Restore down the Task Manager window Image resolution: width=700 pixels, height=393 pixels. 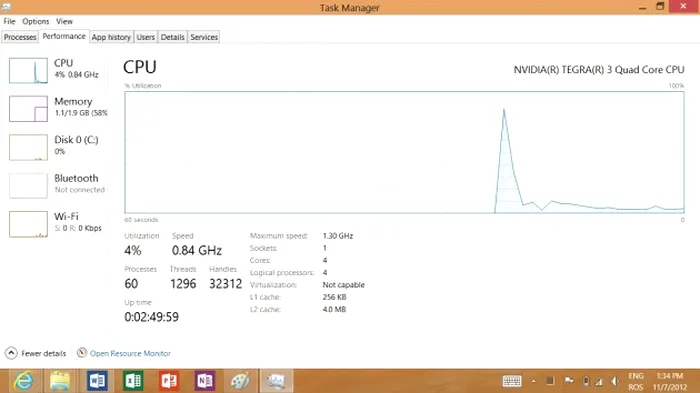pyautogui.click(x=660, y=7)
